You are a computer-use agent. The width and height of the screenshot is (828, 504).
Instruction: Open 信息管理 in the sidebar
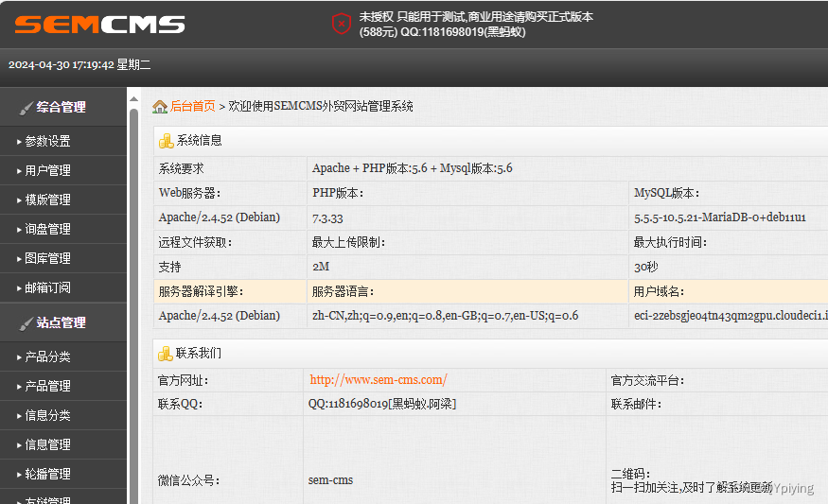pos(47,444)
